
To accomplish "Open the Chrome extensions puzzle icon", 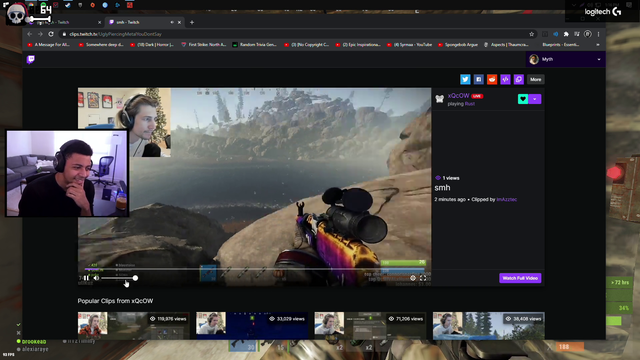I will click(566, 34).
